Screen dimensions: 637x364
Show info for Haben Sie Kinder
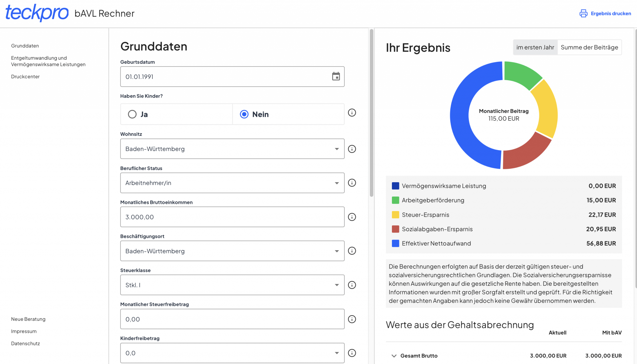click(x=352, y=113)
